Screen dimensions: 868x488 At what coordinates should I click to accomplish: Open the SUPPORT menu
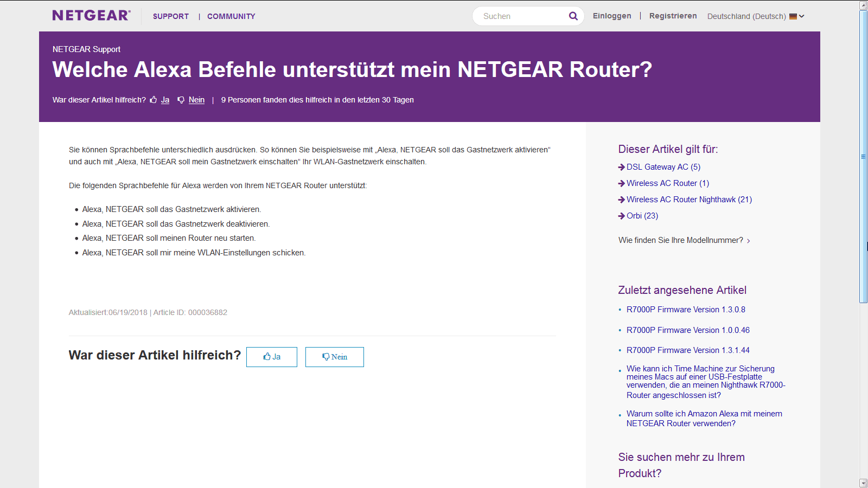(171, 16)
